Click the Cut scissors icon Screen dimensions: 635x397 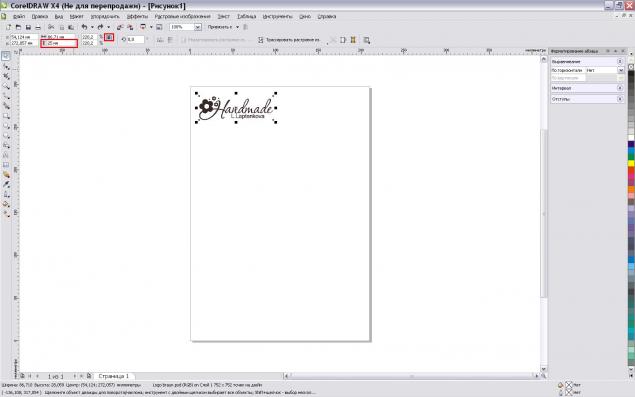pyautogui.click(x=51, y=27)
